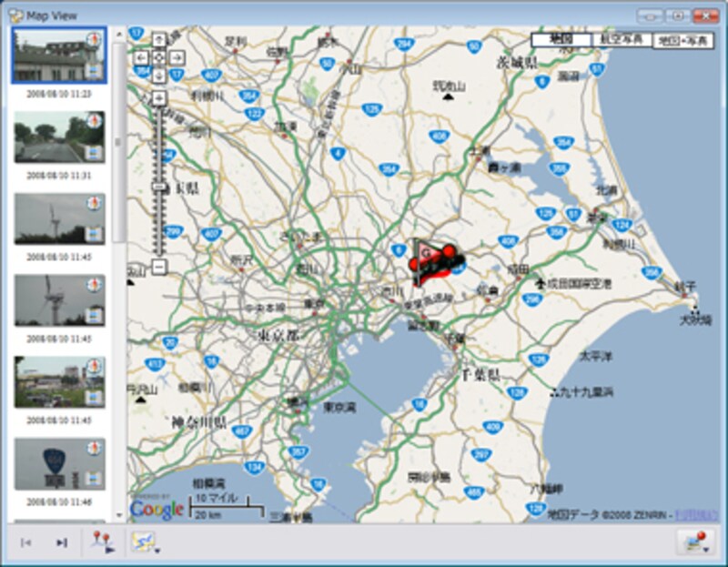Pan the map down with the arrow button
The height and width of the screenshot is (567, 728).
(x=158, y=76)
